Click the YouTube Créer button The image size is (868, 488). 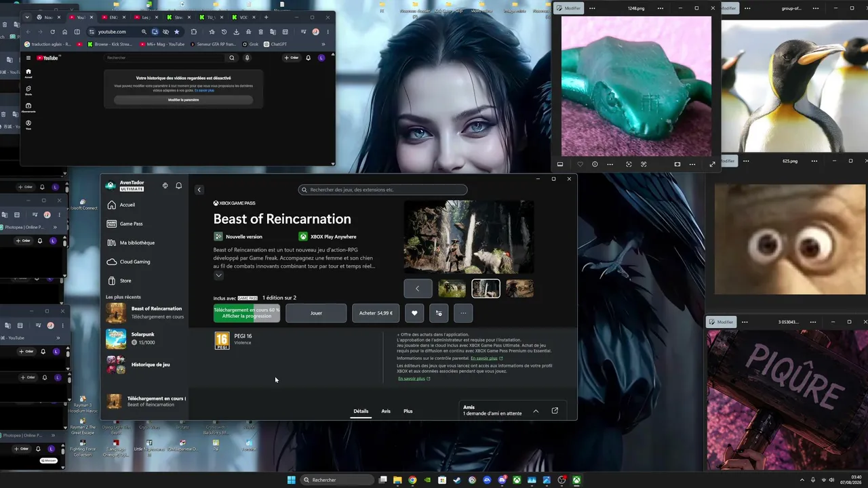[292, 58]
